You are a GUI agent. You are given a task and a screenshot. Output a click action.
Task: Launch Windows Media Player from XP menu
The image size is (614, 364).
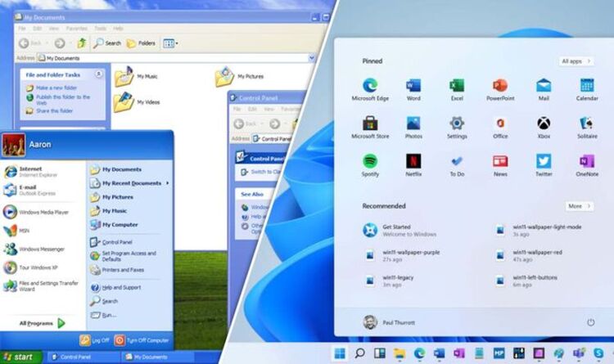tap(36, 212)
